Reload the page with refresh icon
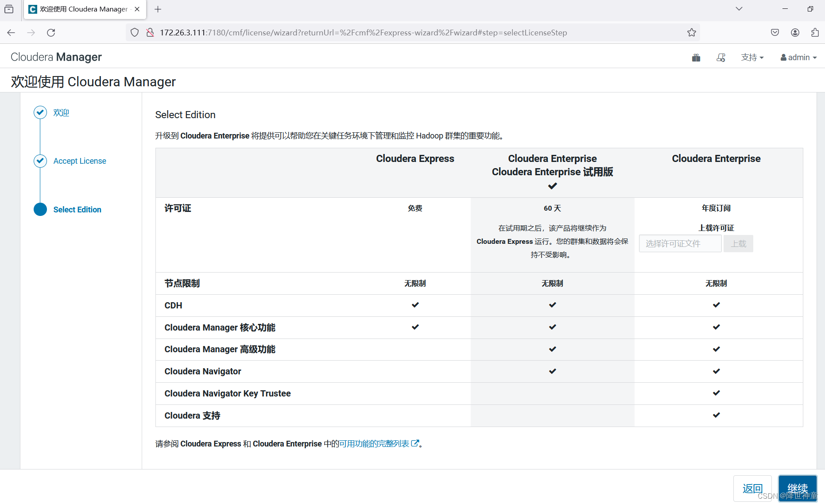 coord(51,32)
